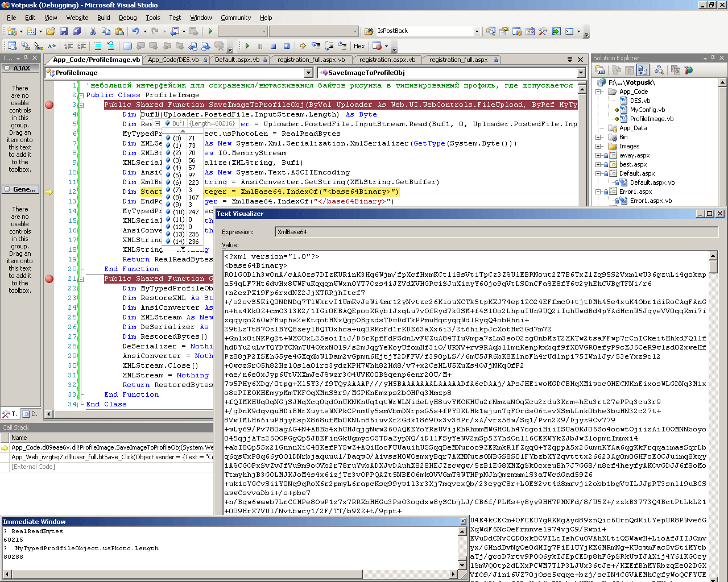Click the Text Visualizer vertical scrollbar thumb
This screenshot has width=728, height=582.
pos(713,267)
